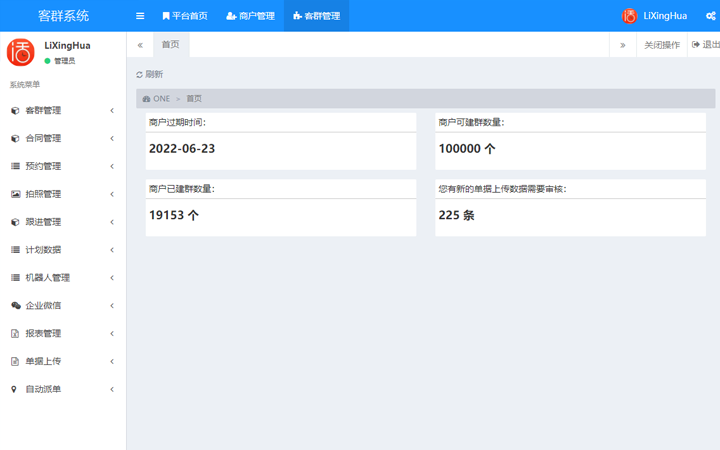Open 平台首页 in top navigation
The image size is (720, 450).
click(x=185, y=16)
